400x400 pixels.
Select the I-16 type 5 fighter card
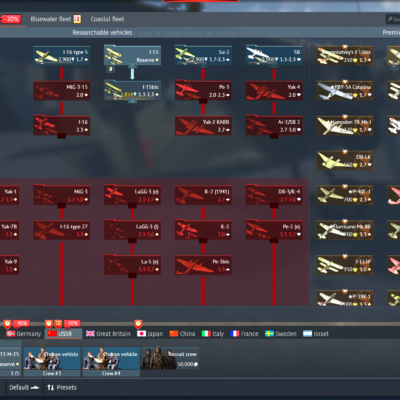(62, 56)
